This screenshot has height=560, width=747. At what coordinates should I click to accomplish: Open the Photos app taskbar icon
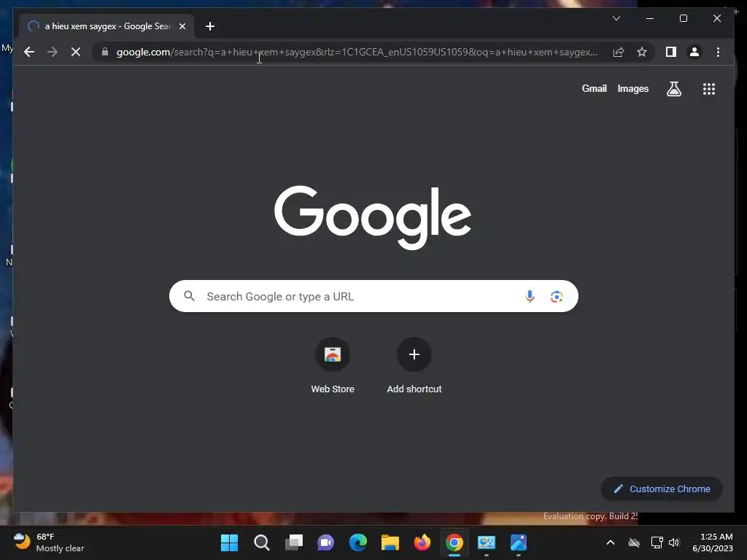click(x=519, y=542)
